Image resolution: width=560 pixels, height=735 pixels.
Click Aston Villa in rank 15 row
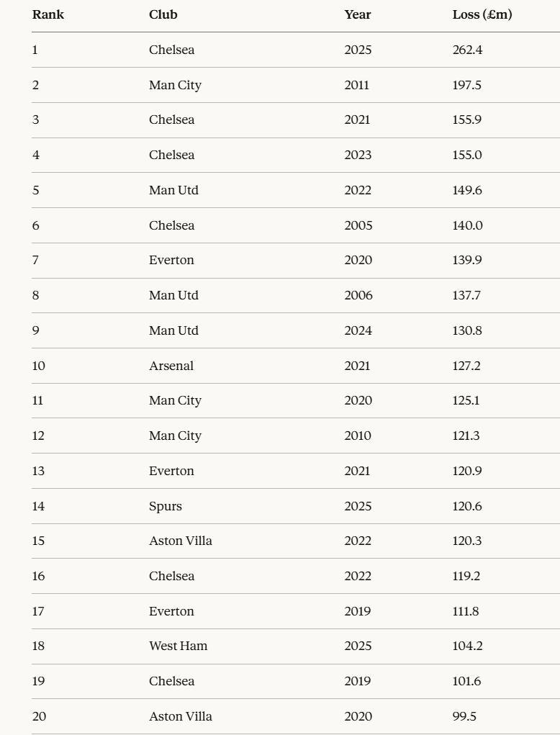click(x=181, y=541)
